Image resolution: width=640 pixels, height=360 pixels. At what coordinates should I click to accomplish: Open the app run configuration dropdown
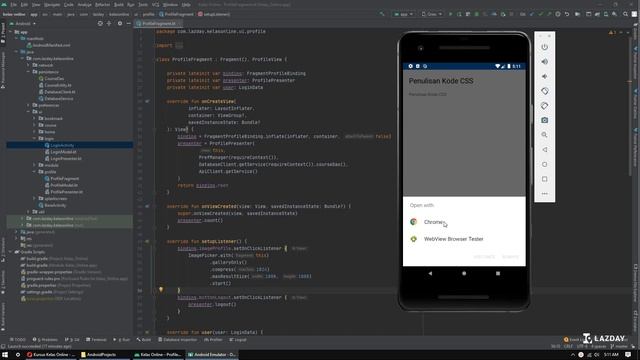(x=403, y=14)
